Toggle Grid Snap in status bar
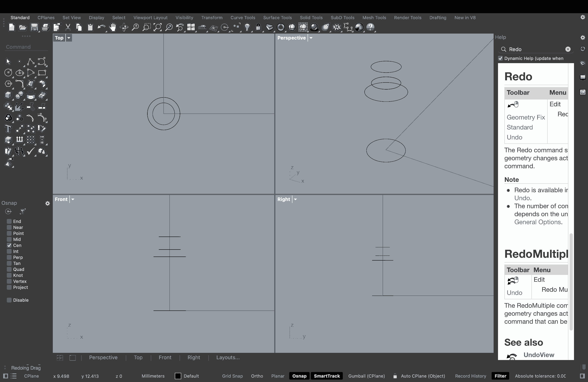This screenshot has height=382, width=588. point(232,376)
